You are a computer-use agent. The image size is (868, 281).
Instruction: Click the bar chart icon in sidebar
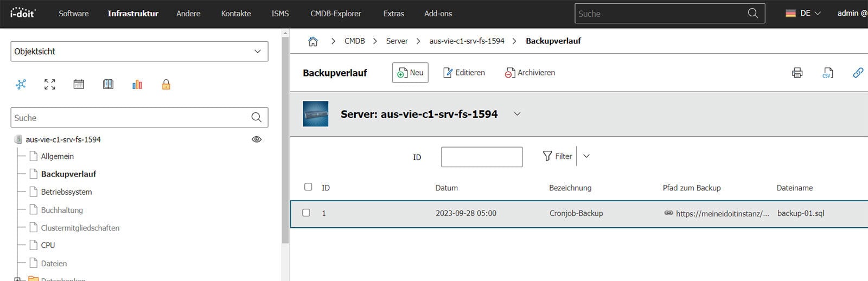137,84
